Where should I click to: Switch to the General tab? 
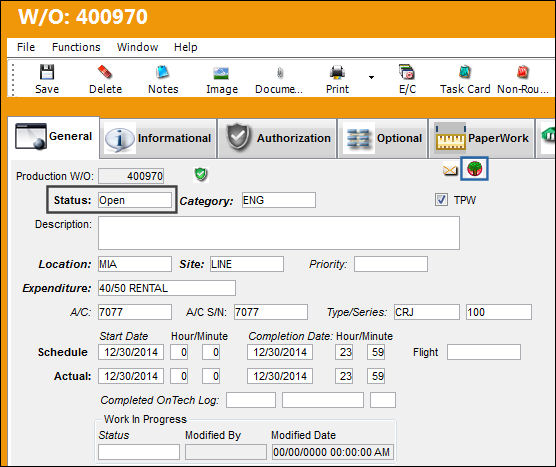click(x=54, y=137)
